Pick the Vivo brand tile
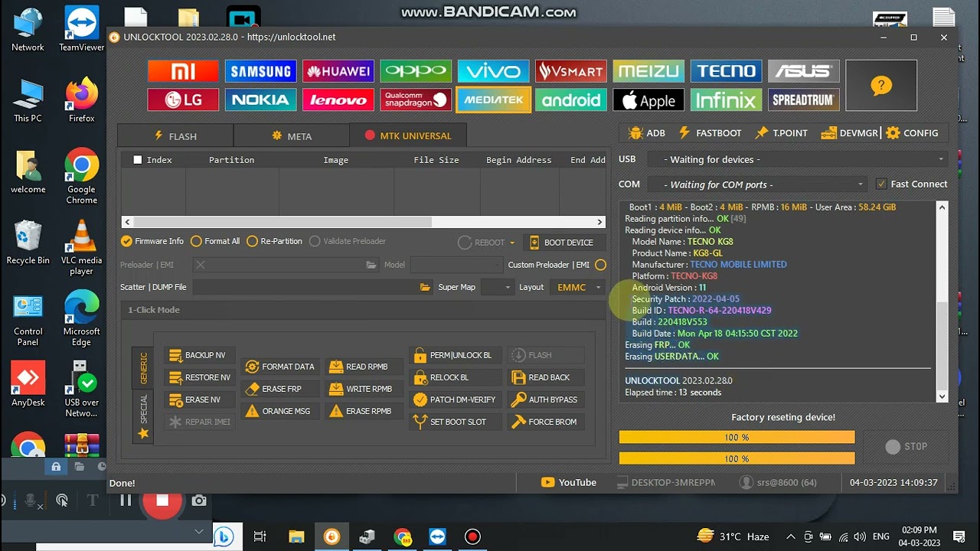Image resolution: width=980 pixels, height=551 pixels. click(493, 71)
